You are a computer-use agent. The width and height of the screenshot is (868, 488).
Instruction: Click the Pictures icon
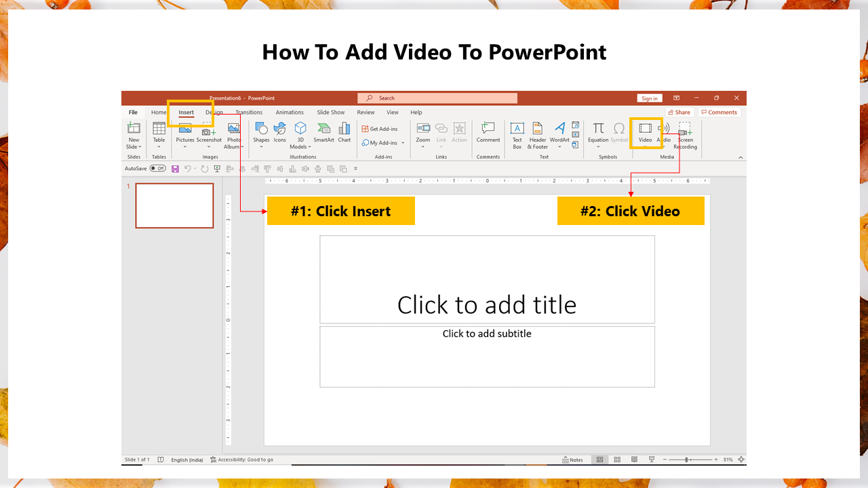pos(185,129)
